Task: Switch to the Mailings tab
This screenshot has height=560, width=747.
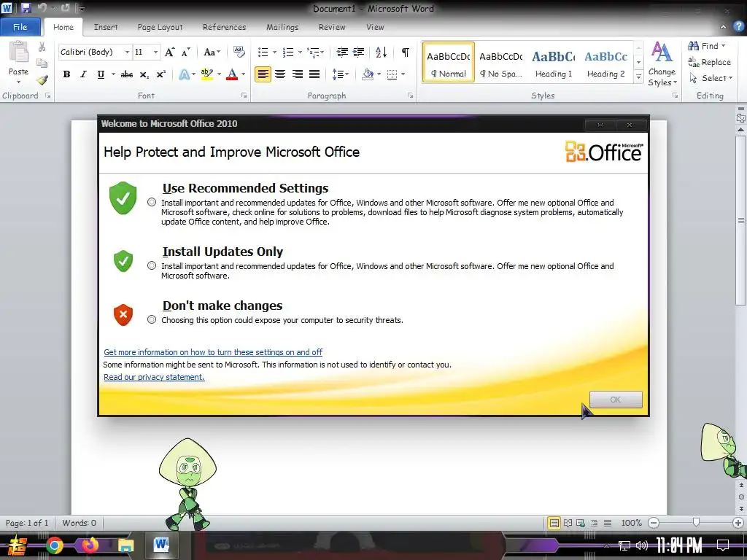Action: pyautogui.click(x=282, y=27)
